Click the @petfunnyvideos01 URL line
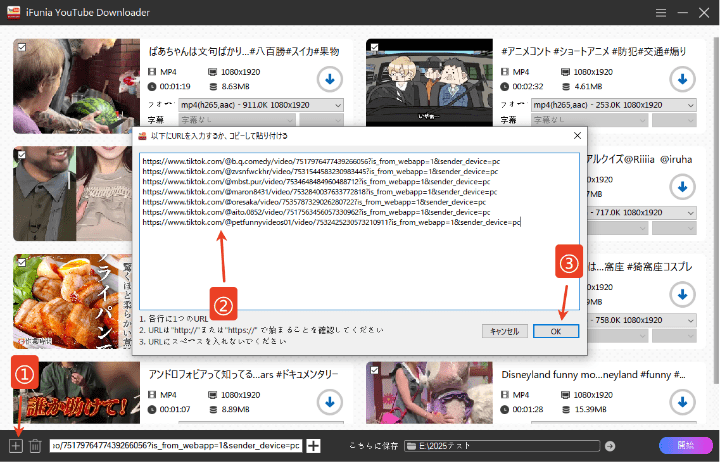This screenshot has height=462, width=720. coord(332,222)
